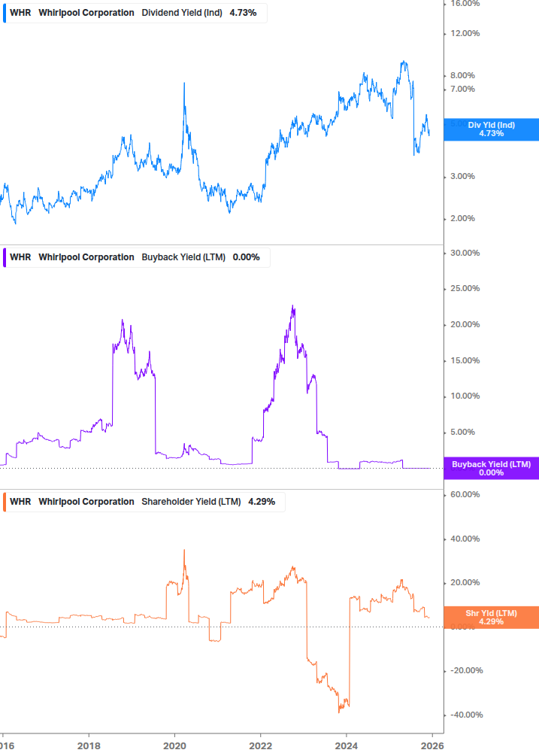Image resolution: width=539 pixels, height=756 pixels.
Task: Click the 4.73% value in dividend legend
Action: pos(243,13)
